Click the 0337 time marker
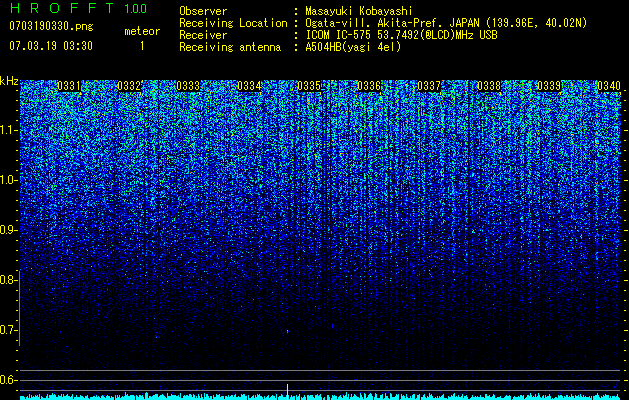Screen dimensions: 629x400 pos(429,86)
